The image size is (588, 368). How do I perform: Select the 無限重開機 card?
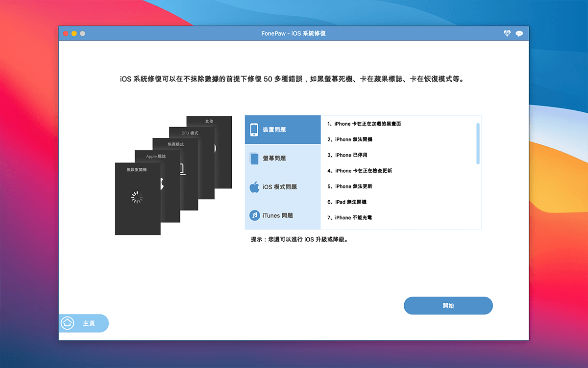(x=138, y=198)
